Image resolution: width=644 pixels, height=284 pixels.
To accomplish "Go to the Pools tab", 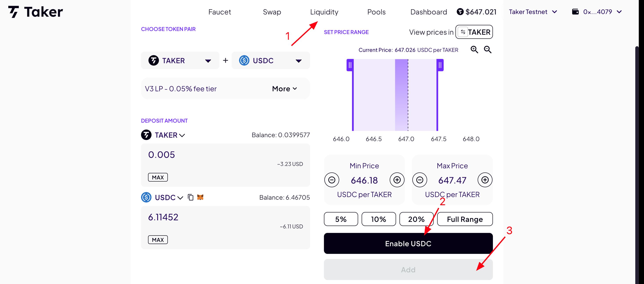I will pyautogui.click(x=376, y=12).
